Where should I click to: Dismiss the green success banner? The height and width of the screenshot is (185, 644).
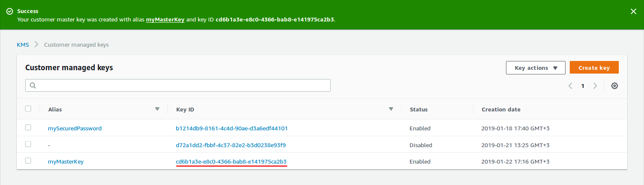pyautogui.click(x=633, y=12)
